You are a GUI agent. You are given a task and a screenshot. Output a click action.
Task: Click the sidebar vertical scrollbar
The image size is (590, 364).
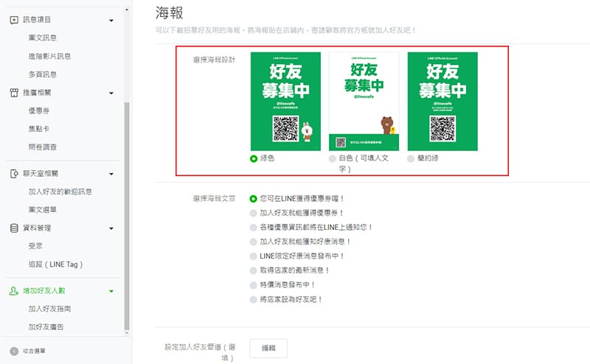point(127,216)
